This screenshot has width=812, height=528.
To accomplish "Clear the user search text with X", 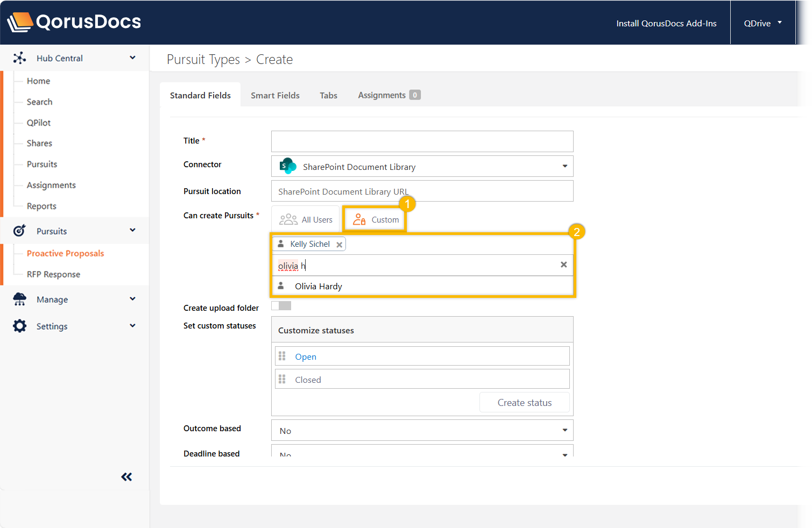I will point(563,265).
